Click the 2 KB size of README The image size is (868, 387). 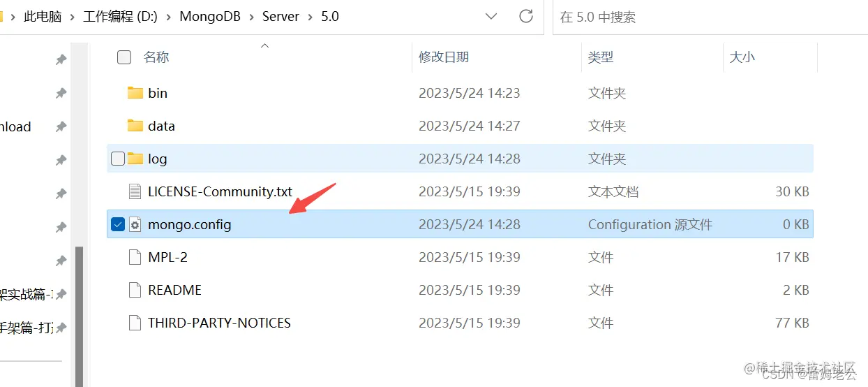pos(795,290)
